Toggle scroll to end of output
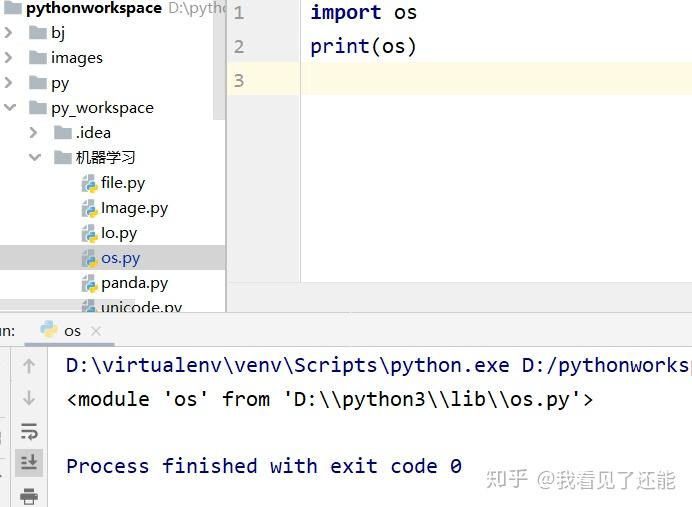This screenshot has height=507, width=692. pyautogui.click(x=29, y=462)
